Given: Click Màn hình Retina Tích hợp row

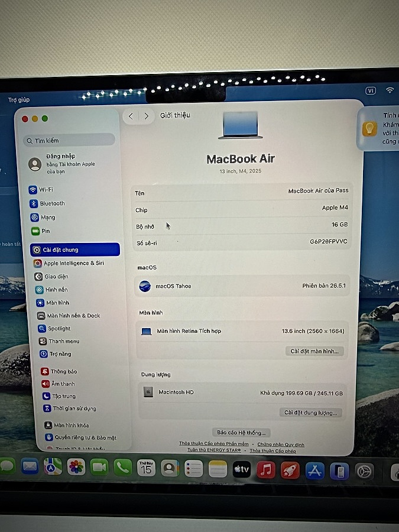Looking at the screenshot, I should pyautogui.click(x=242, y=331).
